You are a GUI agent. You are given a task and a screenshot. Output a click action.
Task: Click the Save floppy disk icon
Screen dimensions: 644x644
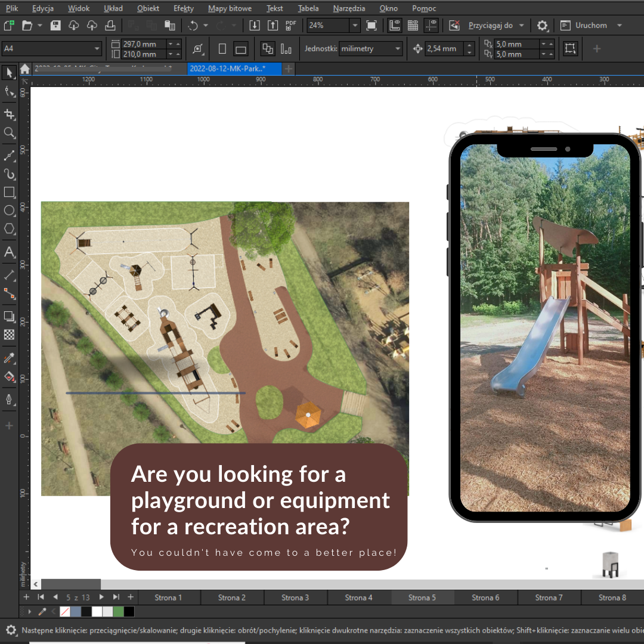[55, 26]
